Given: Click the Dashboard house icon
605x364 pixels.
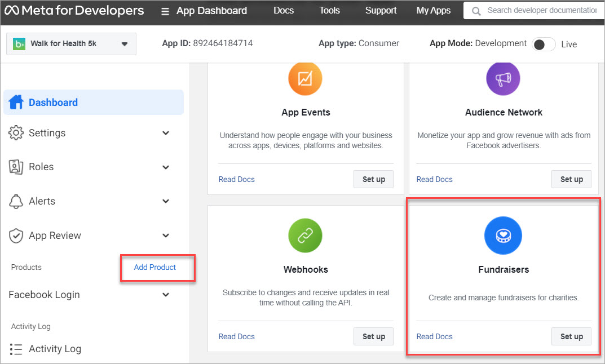Looking at the screenshot, I should click(x=16, y=102).
